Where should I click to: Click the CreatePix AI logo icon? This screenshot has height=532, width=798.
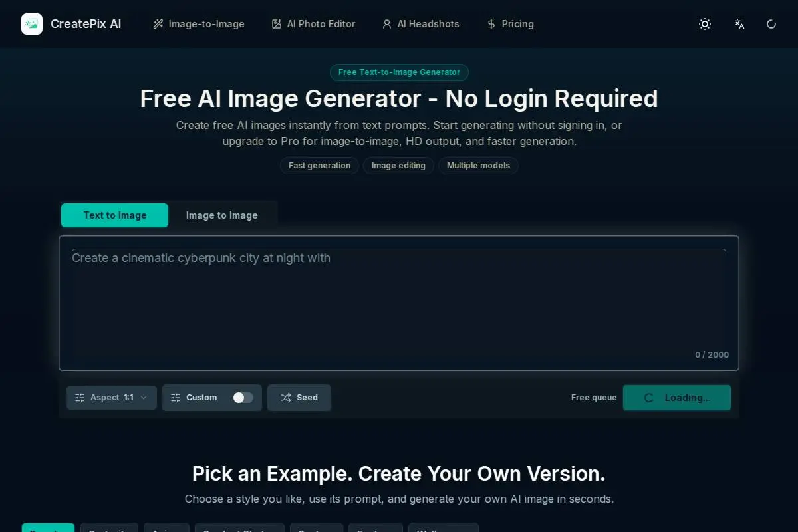[32, 24]
